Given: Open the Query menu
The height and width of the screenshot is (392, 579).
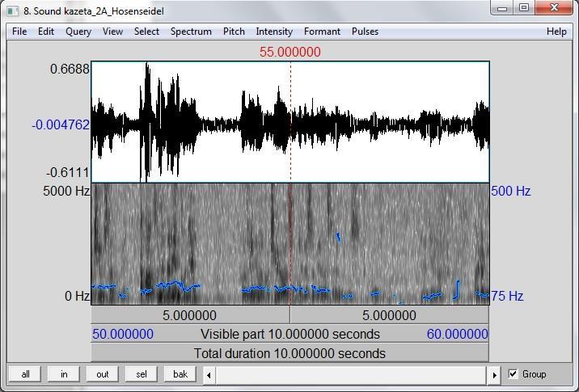Looking at the screenshot, I should [78, 32].
